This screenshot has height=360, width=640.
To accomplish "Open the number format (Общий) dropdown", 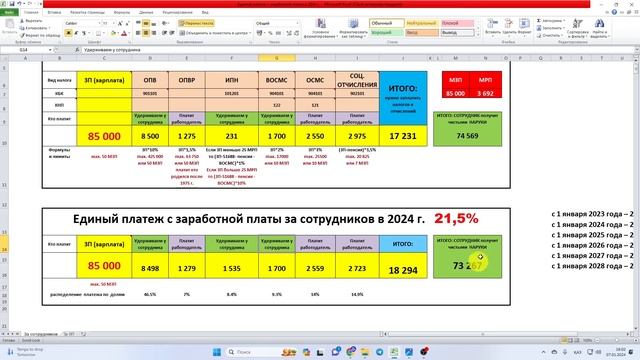I will [298, 23].
